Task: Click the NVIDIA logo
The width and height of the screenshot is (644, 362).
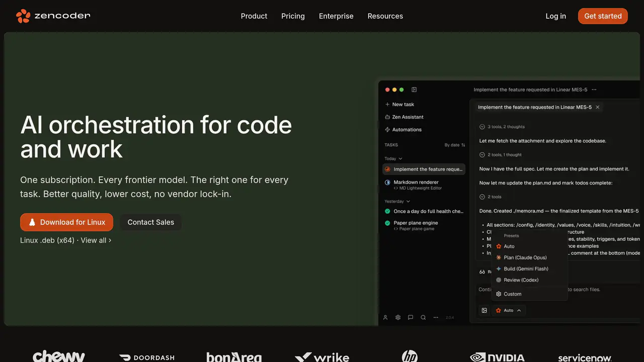Action: 497,357
